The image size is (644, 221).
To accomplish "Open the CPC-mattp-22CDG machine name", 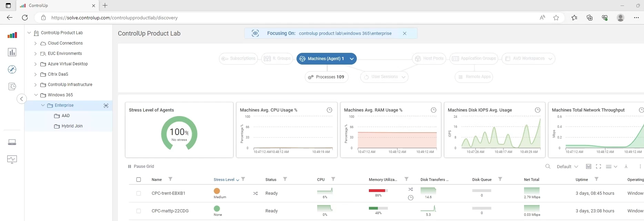I will [170, 211].
